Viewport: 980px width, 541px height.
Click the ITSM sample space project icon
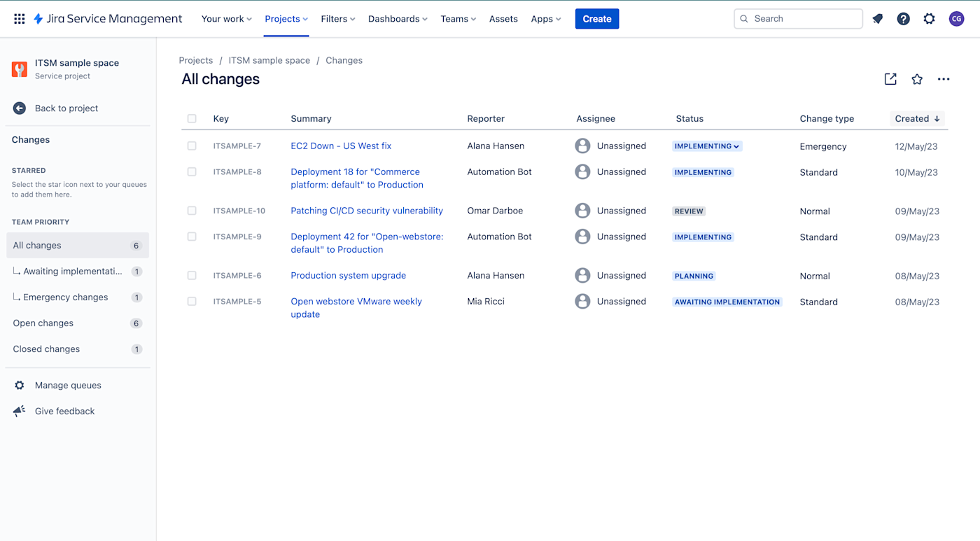click(x=20, y=69)
